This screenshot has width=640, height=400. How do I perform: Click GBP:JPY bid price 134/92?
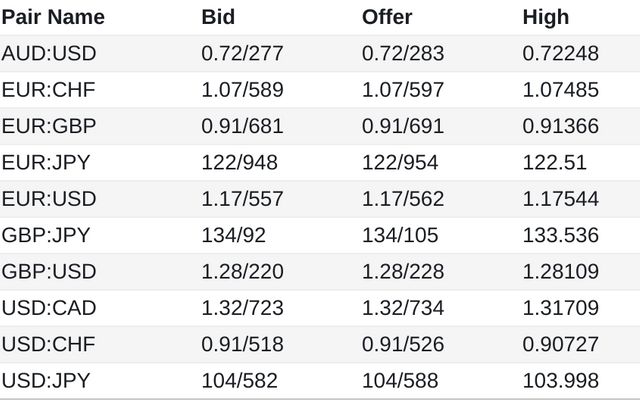[233, 235]
